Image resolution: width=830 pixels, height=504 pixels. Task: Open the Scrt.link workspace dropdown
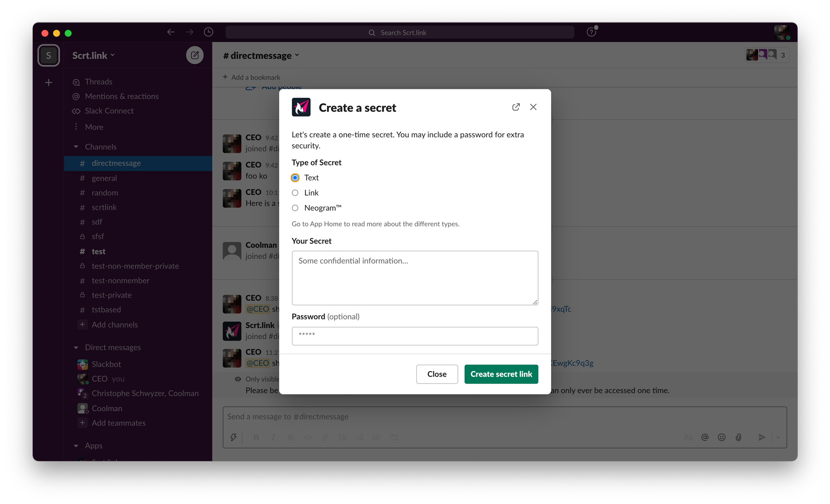click(x=94, y=55)
